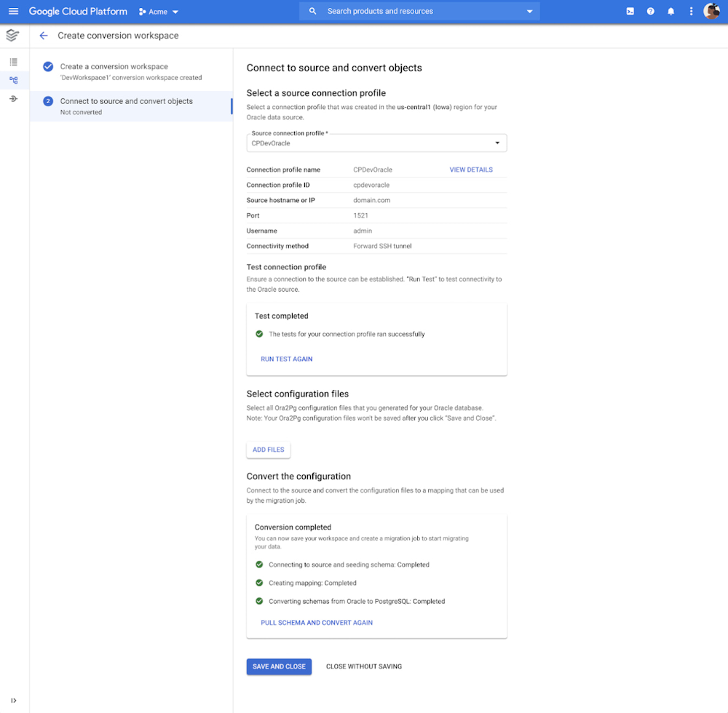The height and width of the screenshot is (713, 728).
Task: Click the ADD FILES button
Action: click(x=269, y=450)
